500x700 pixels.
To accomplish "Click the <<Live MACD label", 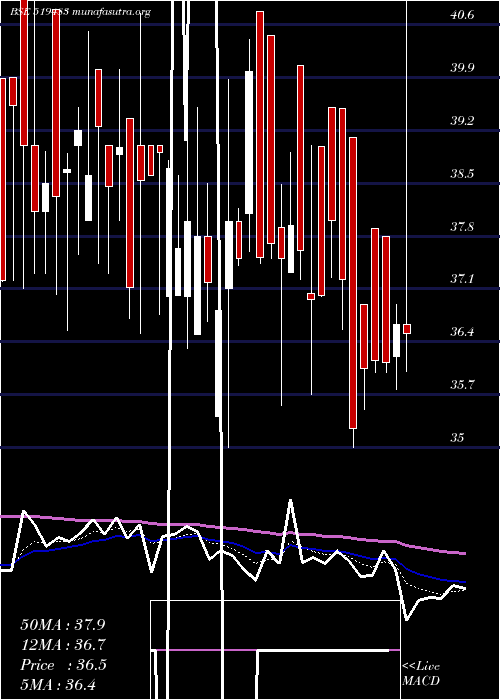I will pyautogui.click(x=421, y=674).
